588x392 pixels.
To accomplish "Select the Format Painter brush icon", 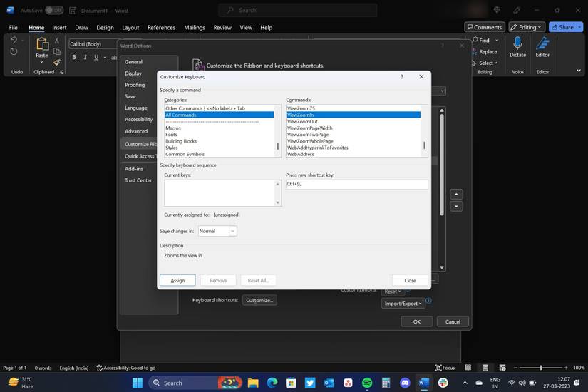I will tap(57, 63).
